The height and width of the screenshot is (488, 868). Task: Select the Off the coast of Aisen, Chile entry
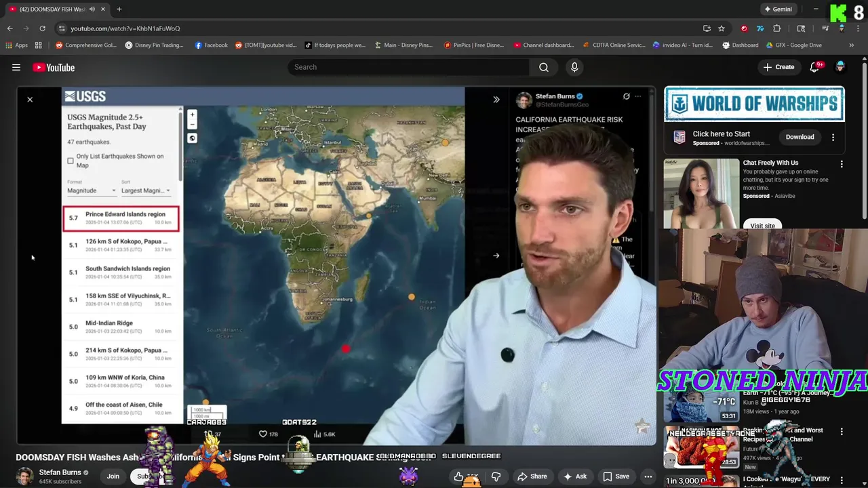pos(121,408)
